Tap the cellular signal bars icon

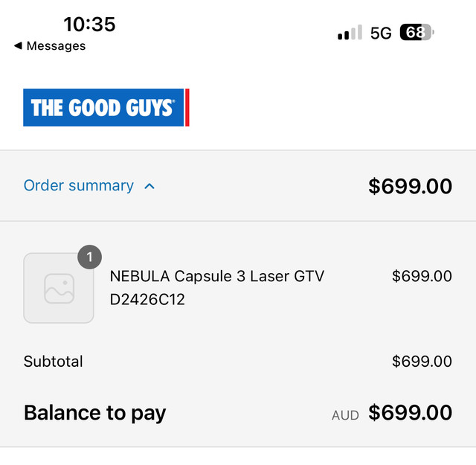point(350,32)
